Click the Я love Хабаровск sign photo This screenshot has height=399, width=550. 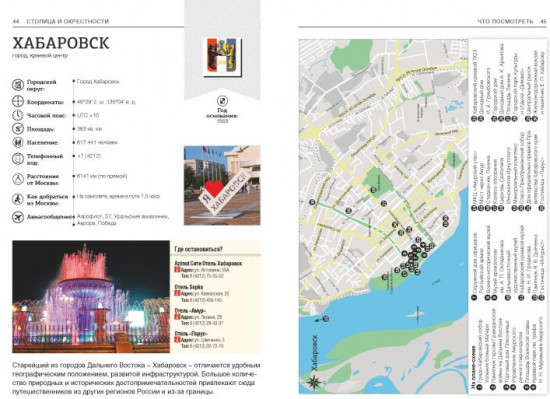(222, 185)
